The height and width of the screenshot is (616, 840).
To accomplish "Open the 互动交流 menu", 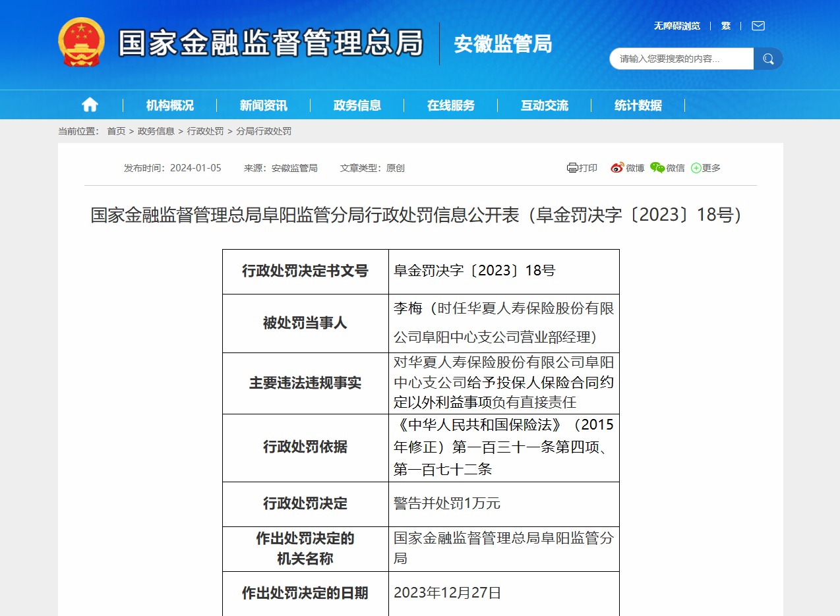I will (545, 105).
